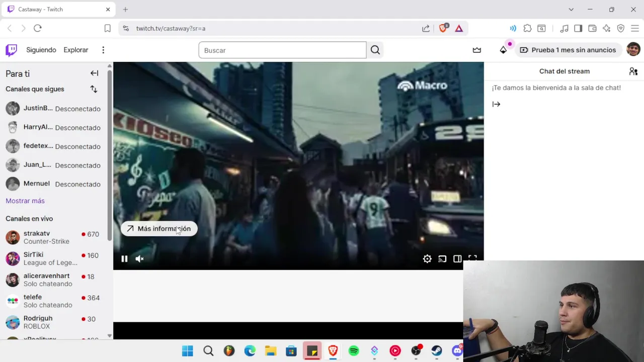This screenshot has height=362, width=644.
Task: Click the blue sound waves toolbar icon
Action: tap(513, 28)
